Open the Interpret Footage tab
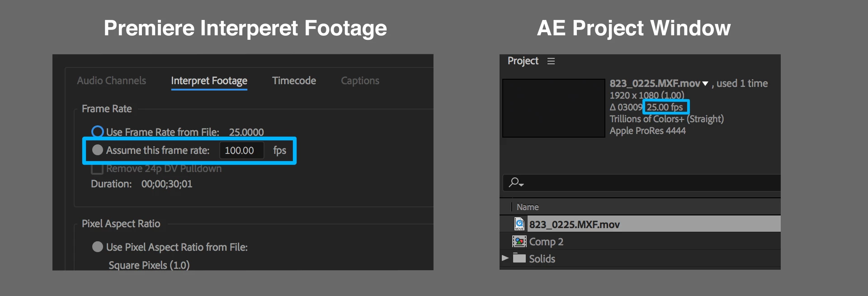The image size is (868, 296). click(209, 81)
